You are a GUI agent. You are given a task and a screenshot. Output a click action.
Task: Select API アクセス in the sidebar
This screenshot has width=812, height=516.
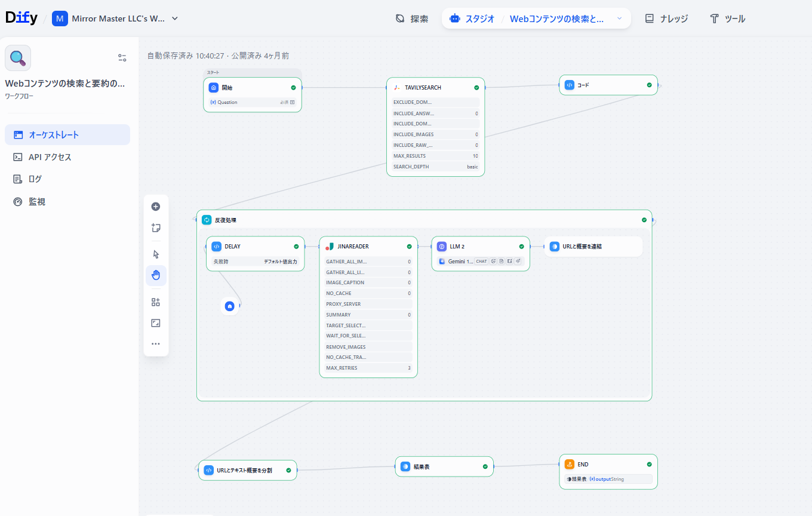coord(50,157)
